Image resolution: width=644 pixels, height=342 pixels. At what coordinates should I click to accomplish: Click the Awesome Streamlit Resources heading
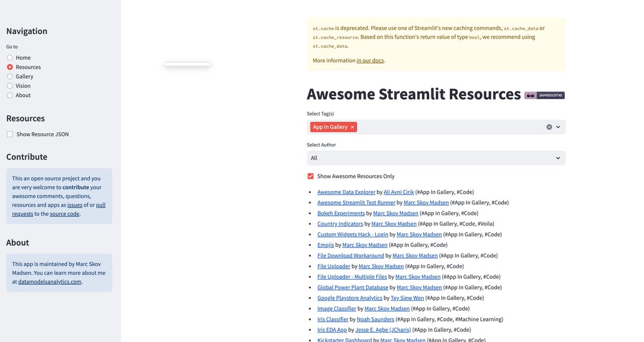[x=414, y=94]
